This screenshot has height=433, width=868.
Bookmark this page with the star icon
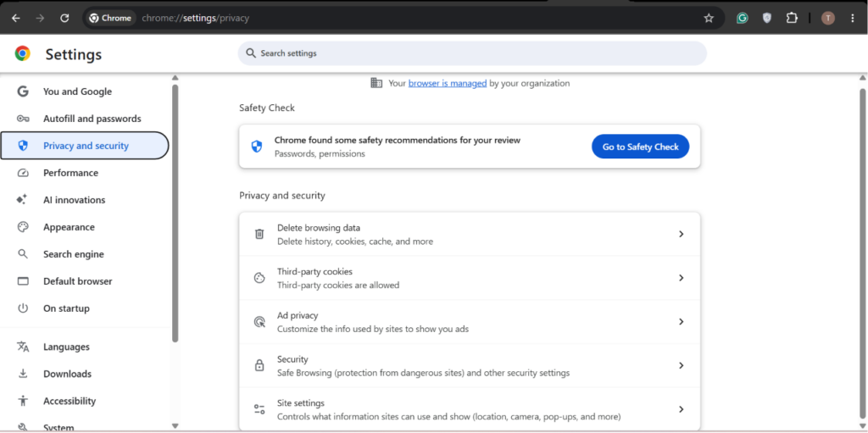(709, 19)
